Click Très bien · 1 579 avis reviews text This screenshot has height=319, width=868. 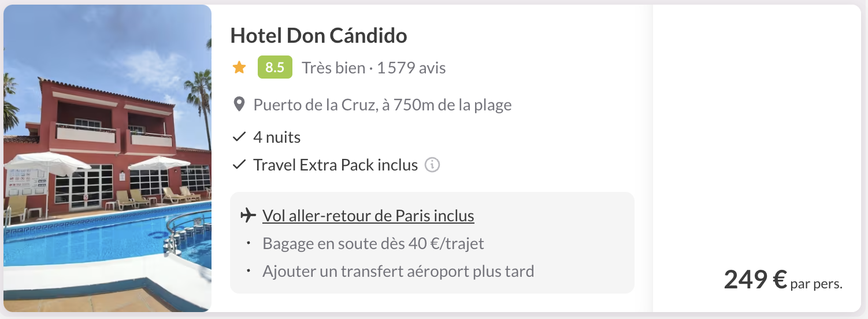pyautogui.click(x=374, y=68)
